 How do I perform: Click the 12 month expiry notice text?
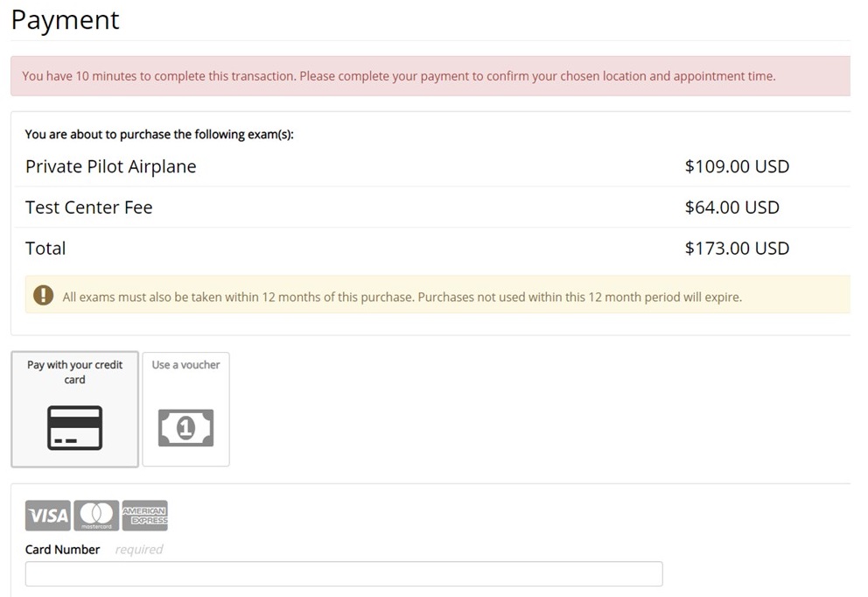coord(402,297)
